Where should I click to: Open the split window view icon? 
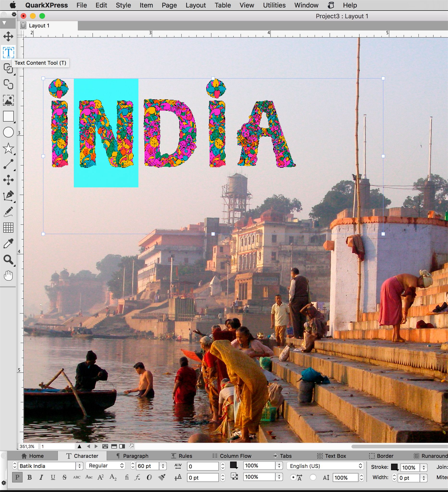coord(105,446)
